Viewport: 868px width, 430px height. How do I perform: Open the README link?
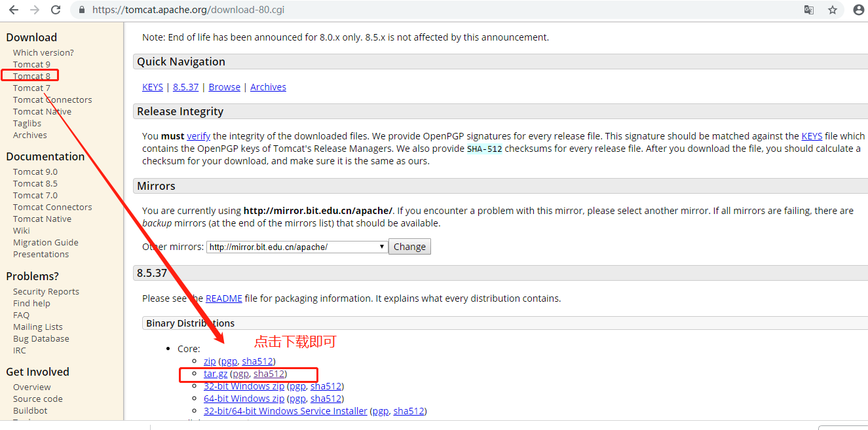click(224, 298)
